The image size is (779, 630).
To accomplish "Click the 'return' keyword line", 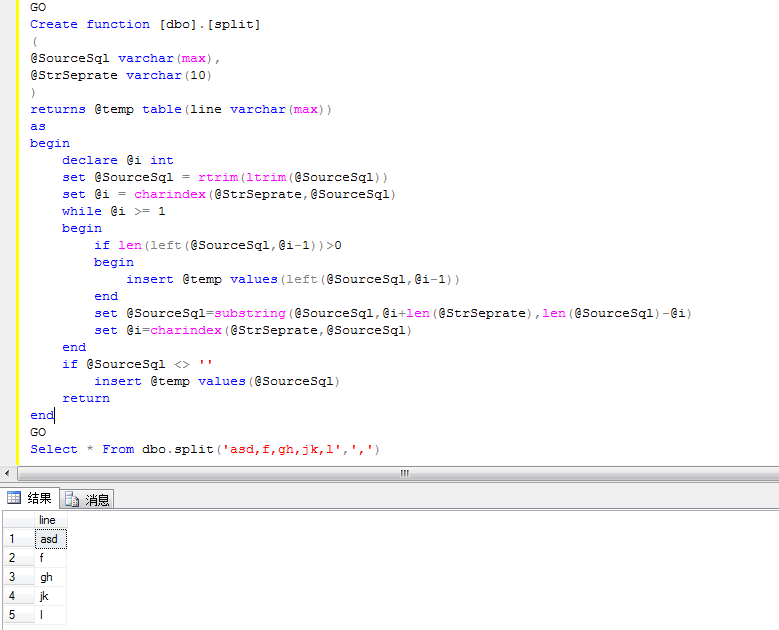I will point(86,398).
